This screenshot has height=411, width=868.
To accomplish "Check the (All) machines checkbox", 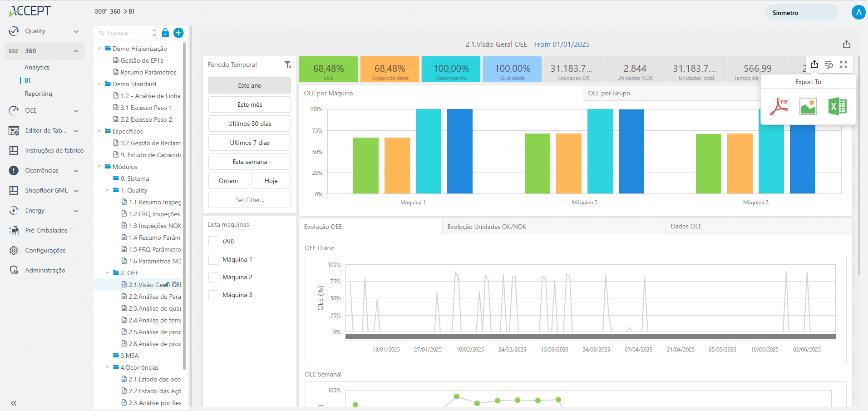I will coord(213,241).
